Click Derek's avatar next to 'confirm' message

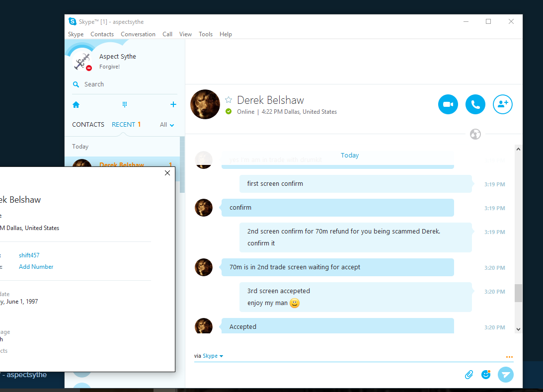tap(204, 208)
